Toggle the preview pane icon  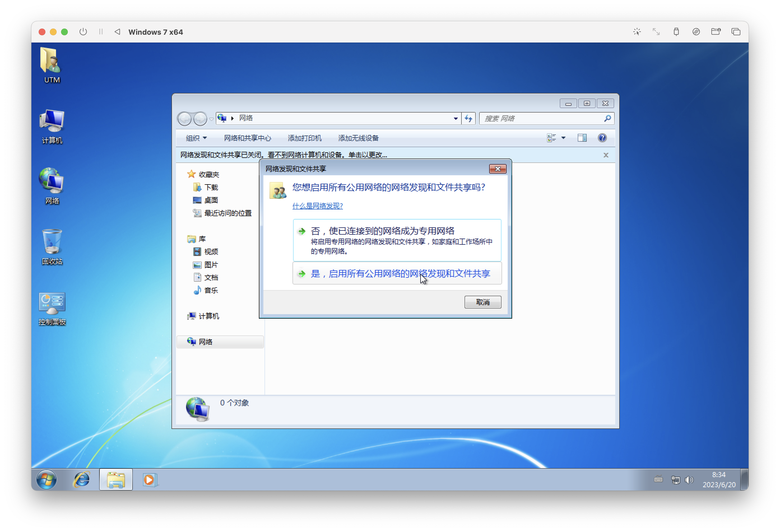[582, 138]
